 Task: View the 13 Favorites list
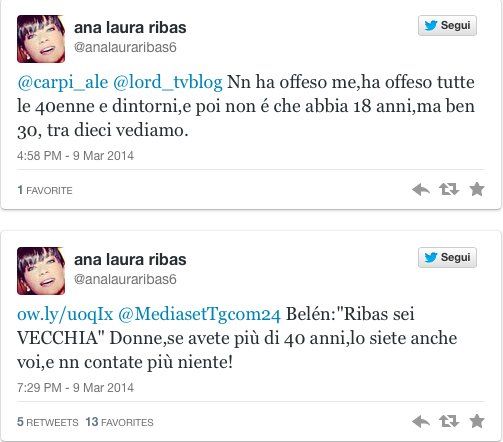coord(119,422)
